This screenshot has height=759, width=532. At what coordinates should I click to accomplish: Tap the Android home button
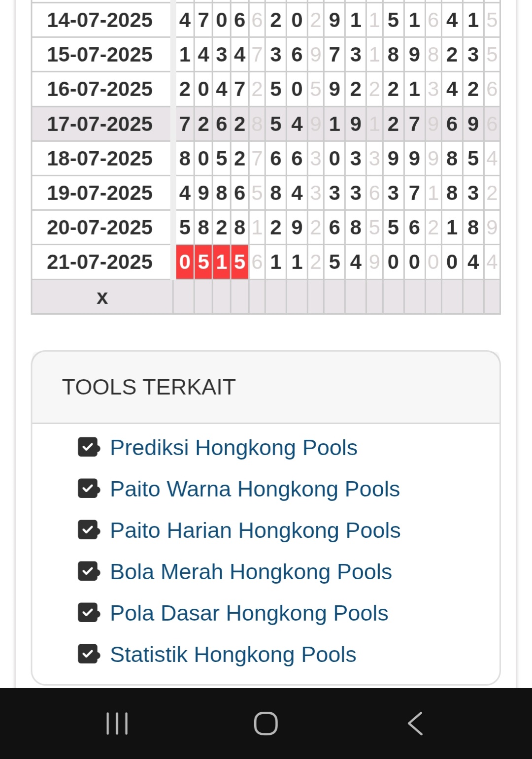266,724
